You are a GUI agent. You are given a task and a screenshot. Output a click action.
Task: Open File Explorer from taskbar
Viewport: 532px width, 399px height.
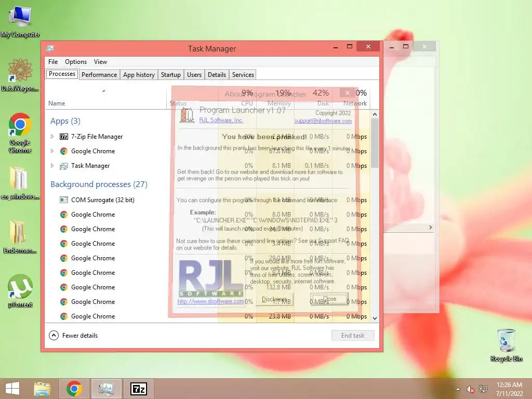[x=42, y=389]
